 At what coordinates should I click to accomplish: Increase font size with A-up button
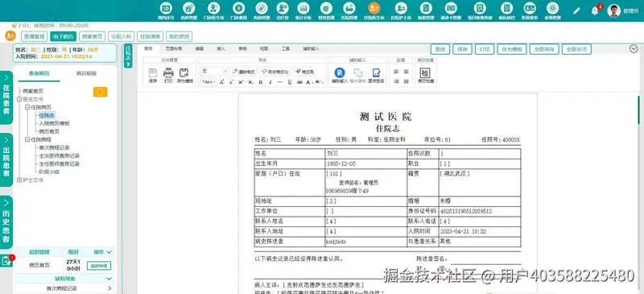(221, 82)
